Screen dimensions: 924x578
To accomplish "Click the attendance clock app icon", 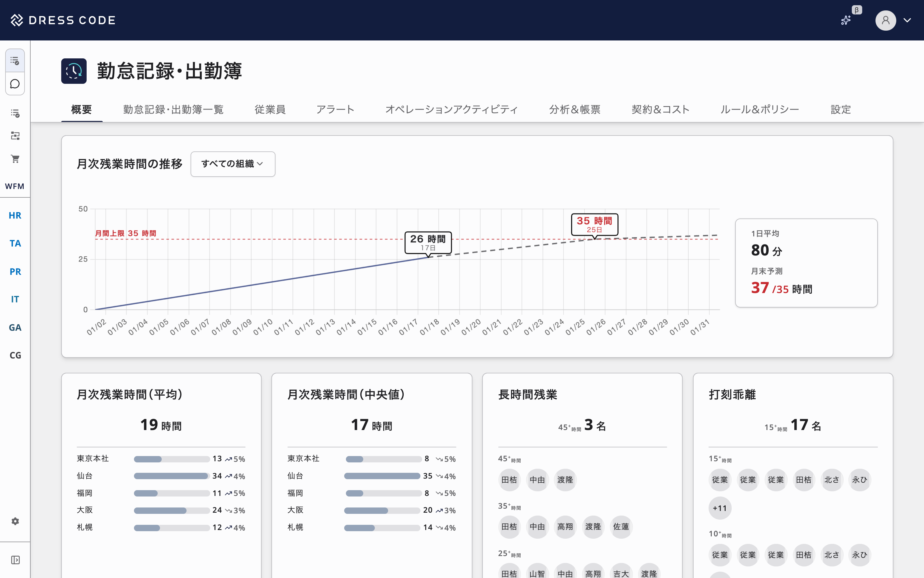I will pyautogui.click(x=74, y=71).
